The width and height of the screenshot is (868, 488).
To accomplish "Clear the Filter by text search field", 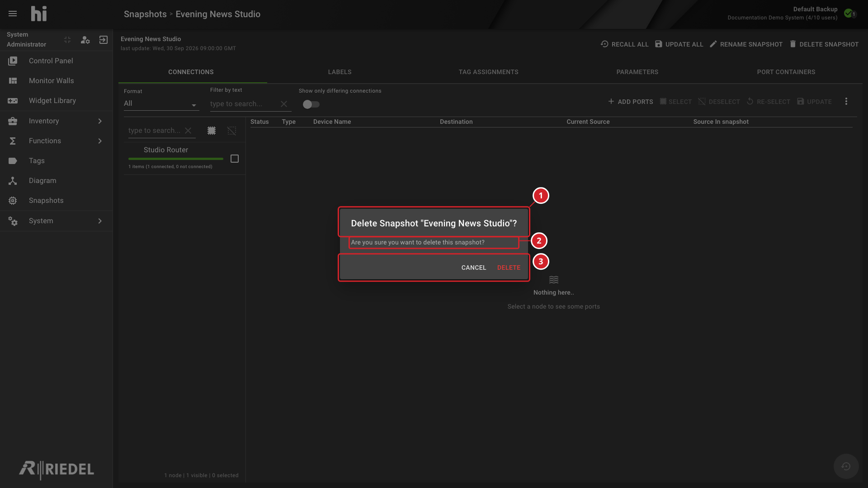I will click(x=284, y=104).
